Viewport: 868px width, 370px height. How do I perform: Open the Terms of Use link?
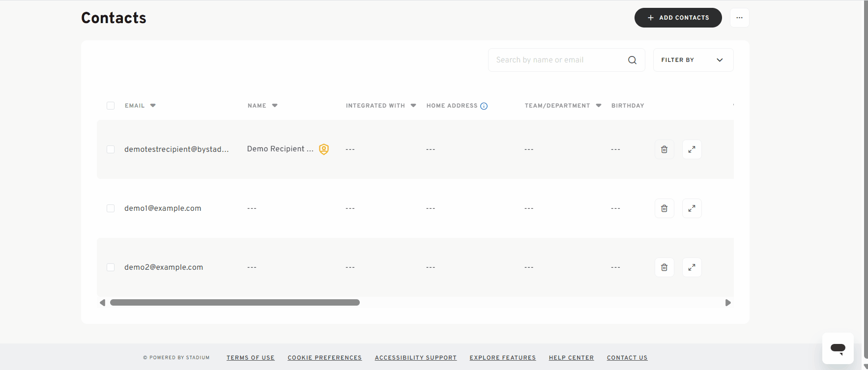250,358
